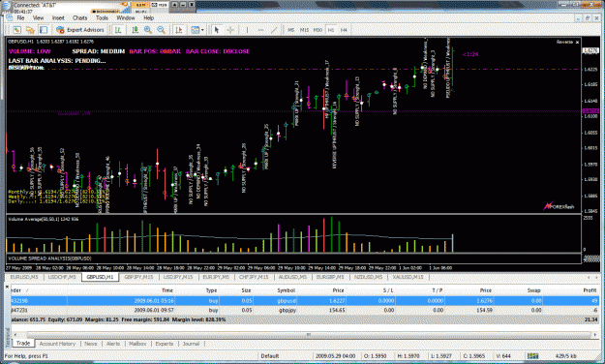Image resolution: width=605 pixels, height=364 pixels.
Task: Click the terminal horizontal scrollbar thumb
Action: pos(309,335)
